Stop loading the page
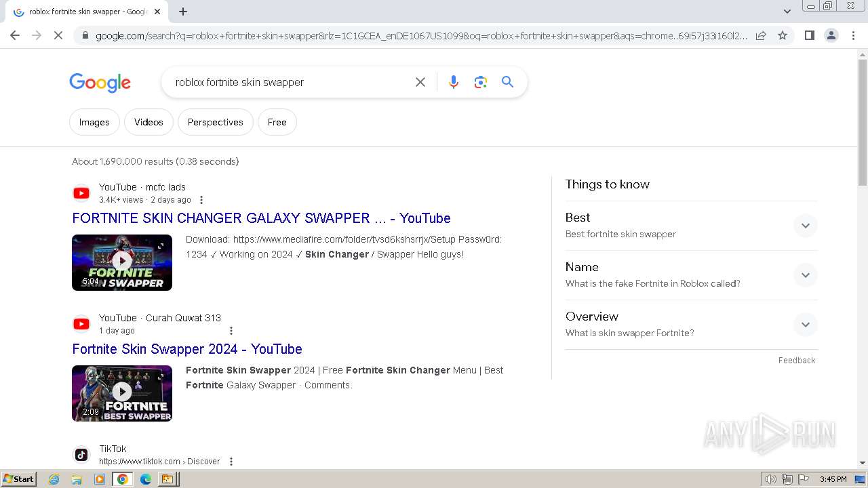This screenshot has height=488, width=868. (58, 35)
